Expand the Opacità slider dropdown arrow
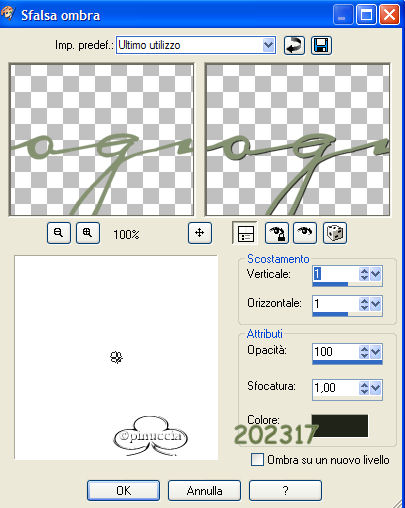The height and width of the screenshot is (508, 405). [375, 352]
